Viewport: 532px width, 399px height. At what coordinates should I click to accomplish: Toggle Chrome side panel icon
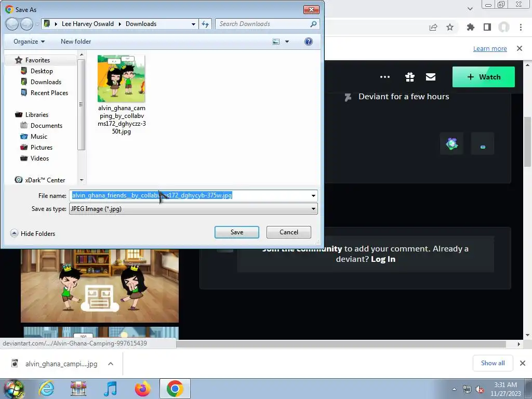pos(487,27)
